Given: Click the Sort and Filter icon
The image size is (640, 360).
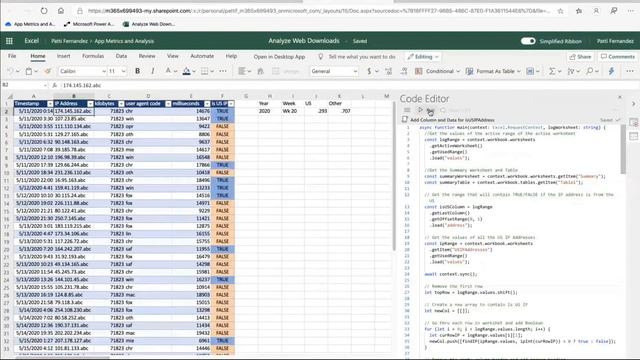Looking at the screenshot, I should click(571, 71).
